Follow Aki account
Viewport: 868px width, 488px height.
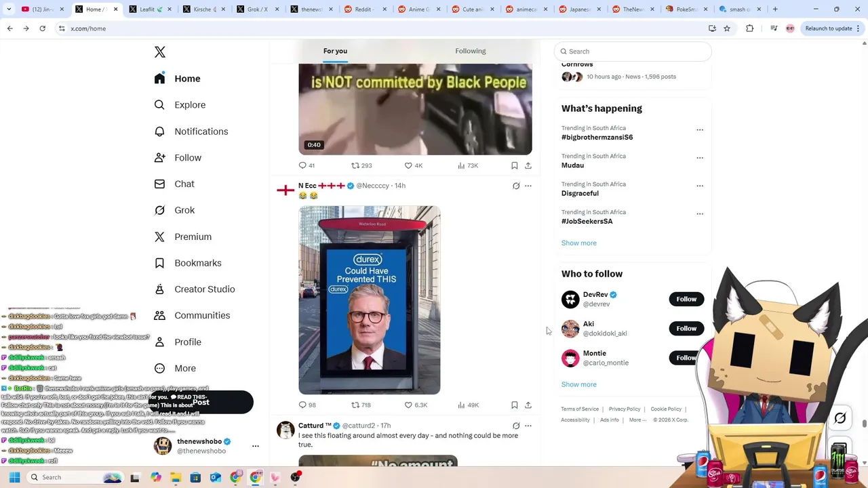[x=686, y=328]
